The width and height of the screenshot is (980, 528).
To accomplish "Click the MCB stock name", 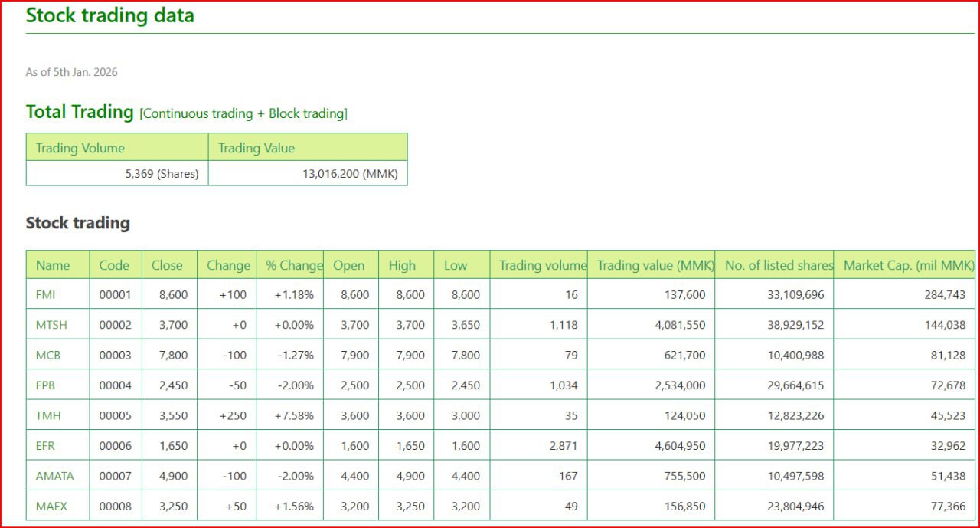I will (x=48, y=355).
